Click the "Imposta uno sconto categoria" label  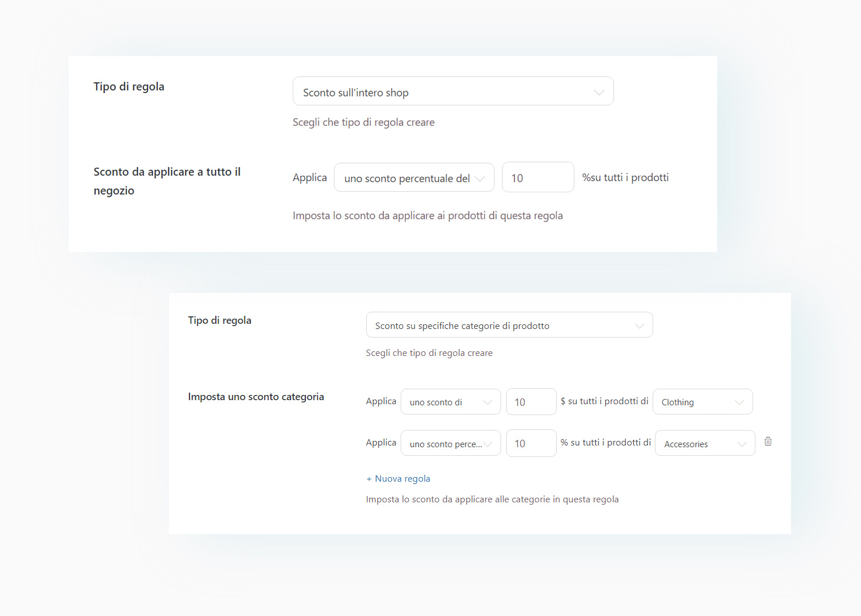[x=256, y=397]
